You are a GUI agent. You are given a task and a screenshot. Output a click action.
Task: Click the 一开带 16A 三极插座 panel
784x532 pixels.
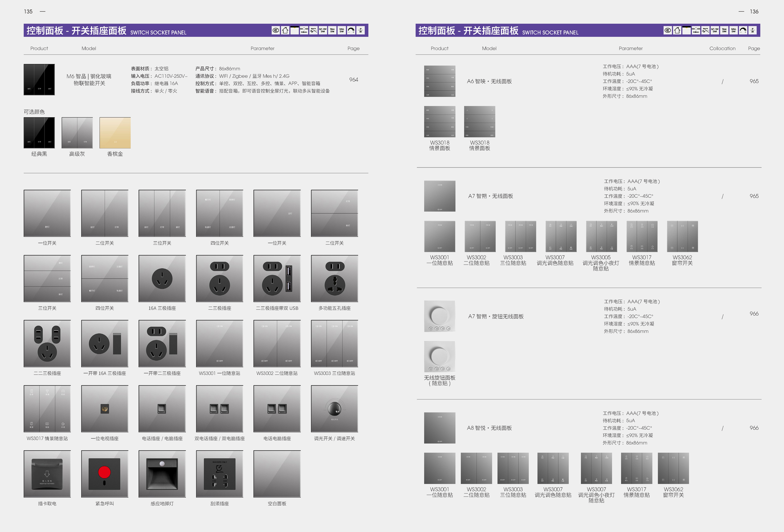104,344
